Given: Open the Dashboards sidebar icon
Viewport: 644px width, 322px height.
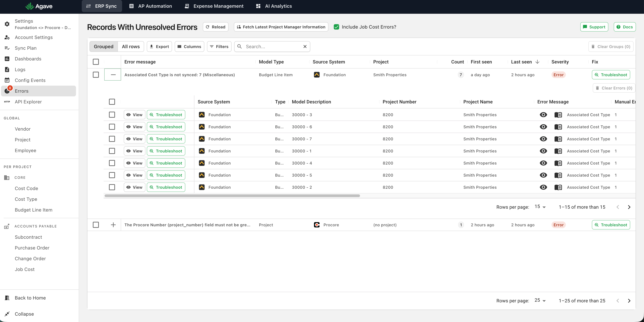Looking at the screenshot, I should [7, 59].
